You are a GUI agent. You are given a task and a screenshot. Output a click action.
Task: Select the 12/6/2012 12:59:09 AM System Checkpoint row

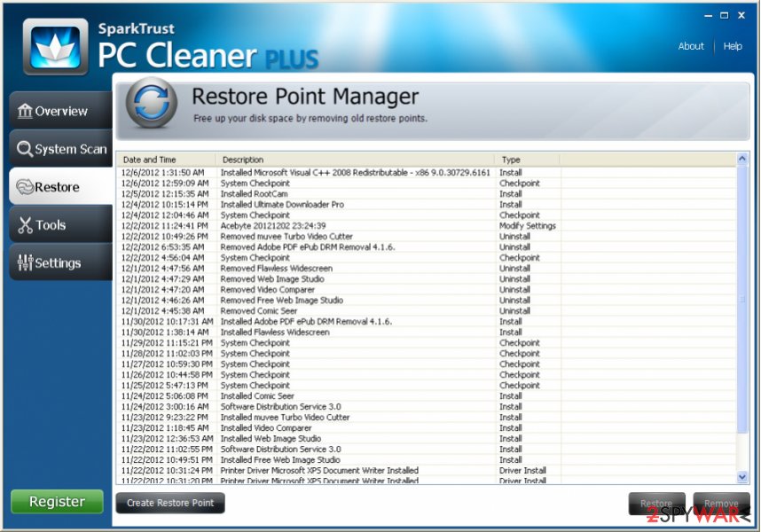[426, 183]
